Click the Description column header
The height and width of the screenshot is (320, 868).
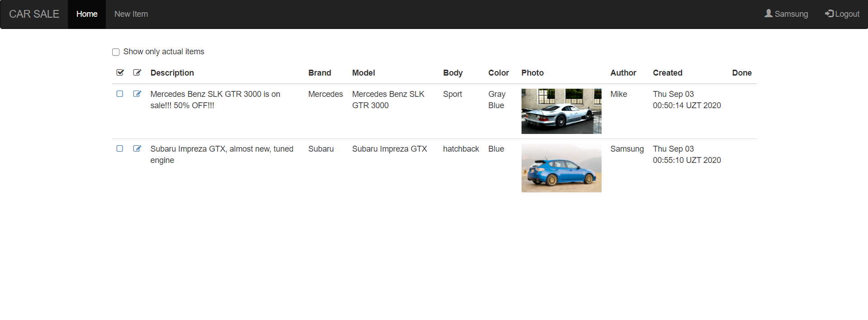172,73
